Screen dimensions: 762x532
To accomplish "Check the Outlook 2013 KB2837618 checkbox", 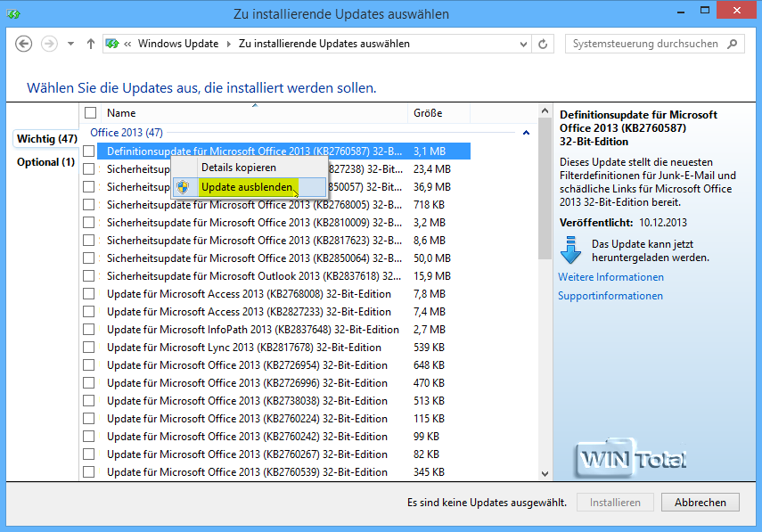I will coord(88,276).
